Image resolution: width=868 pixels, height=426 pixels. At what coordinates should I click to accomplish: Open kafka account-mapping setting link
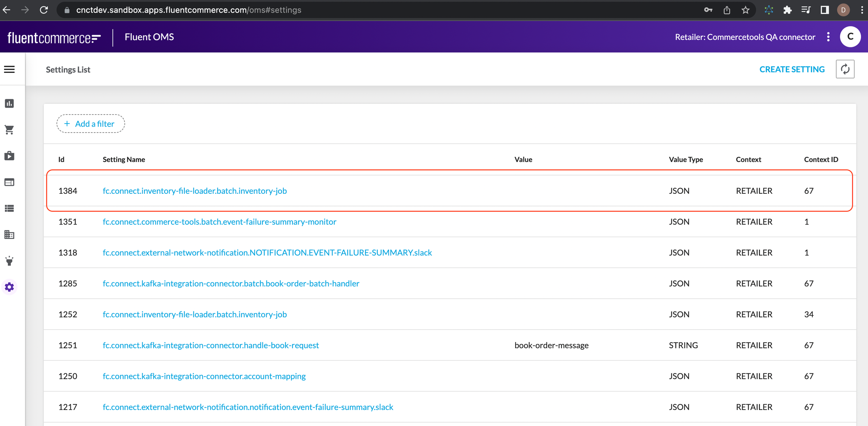(x=204, y=376)
